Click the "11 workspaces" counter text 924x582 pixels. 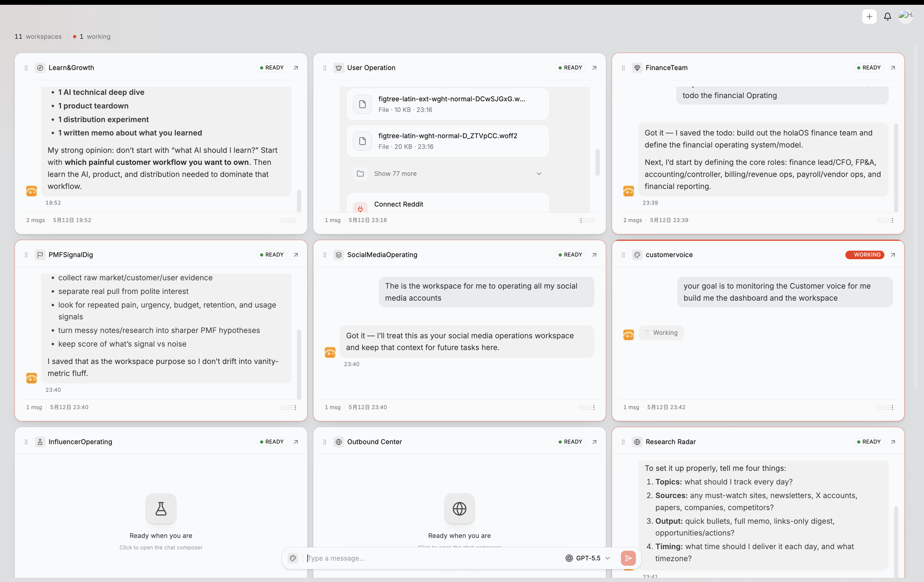tap(38, 37)
